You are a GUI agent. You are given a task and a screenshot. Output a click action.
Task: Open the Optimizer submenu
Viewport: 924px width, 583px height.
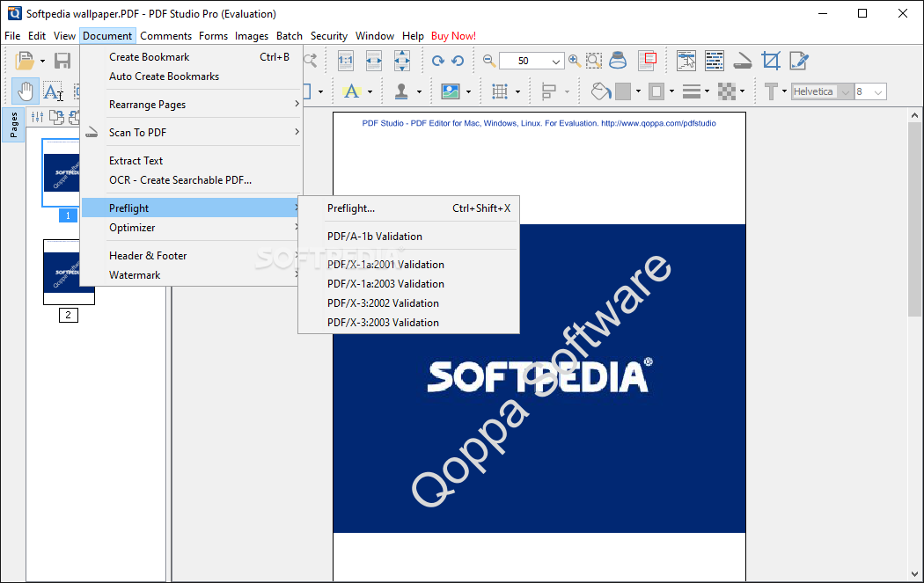pyautogui.click(x=192, y=228)
